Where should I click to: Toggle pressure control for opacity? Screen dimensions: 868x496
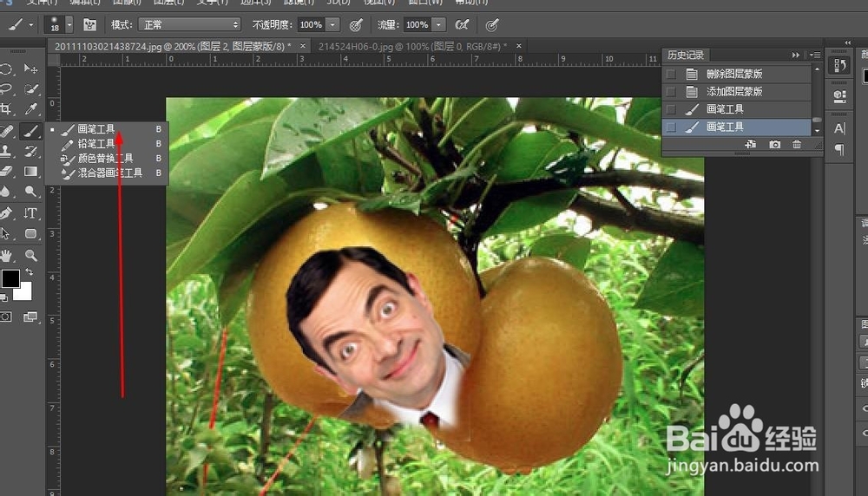click(356, 25)
